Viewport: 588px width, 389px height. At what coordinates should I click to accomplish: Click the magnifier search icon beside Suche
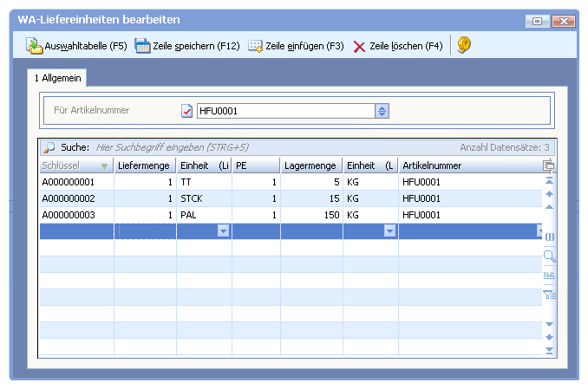click(49, 147)
